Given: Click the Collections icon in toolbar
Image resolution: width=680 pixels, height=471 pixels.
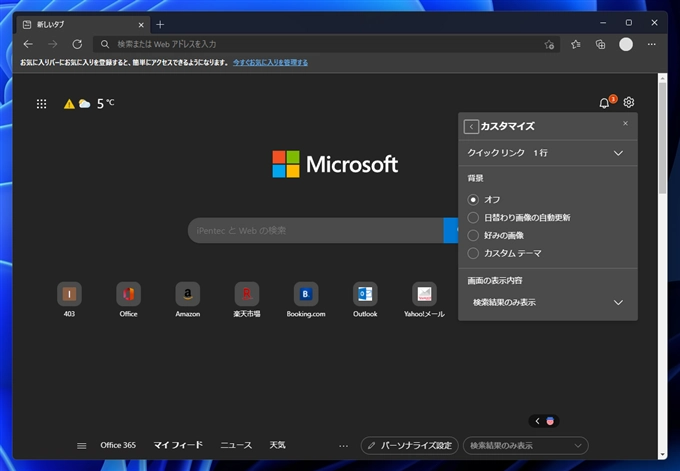Looking at the screenshot, I should pyautogui.click(x=600, y=44).
